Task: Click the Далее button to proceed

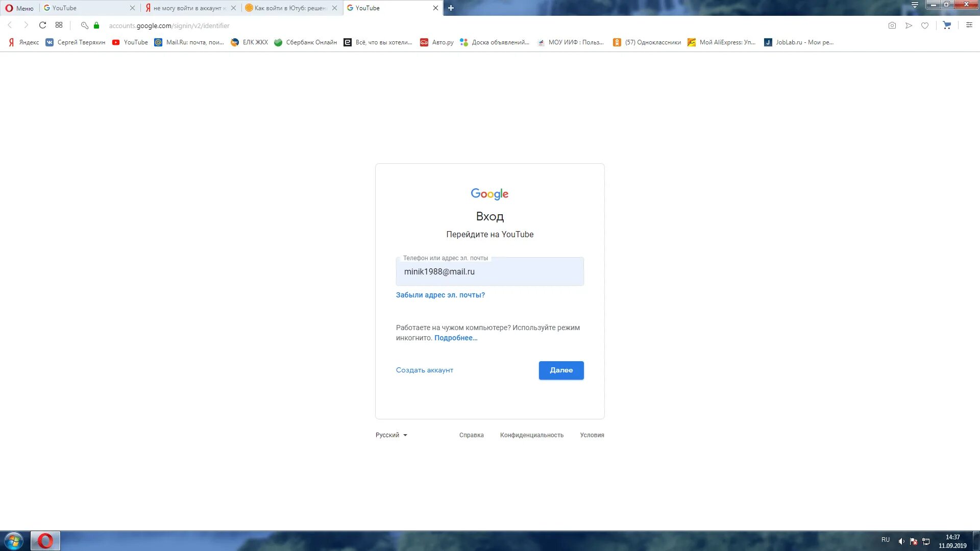Action: [561, 370]
